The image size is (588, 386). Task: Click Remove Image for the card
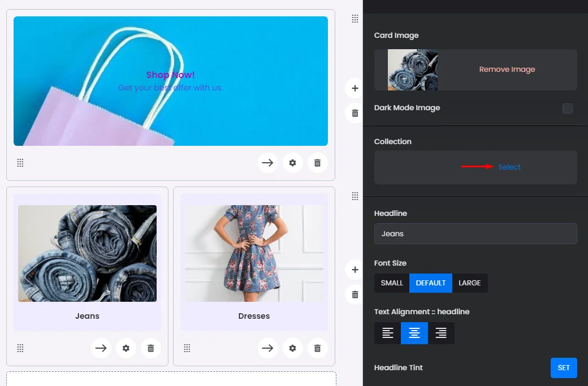[507, 70]
